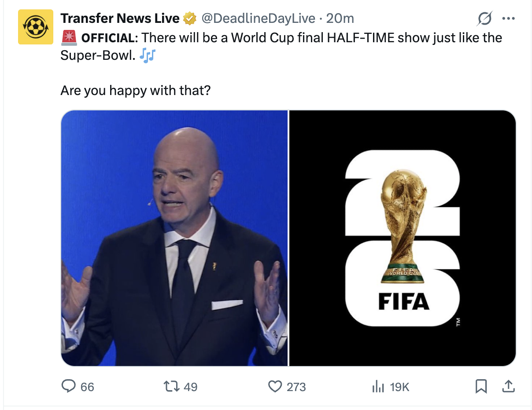532x410 pixels.
Task: Enlarge the photo of man in suit
Action: (174, 238)
